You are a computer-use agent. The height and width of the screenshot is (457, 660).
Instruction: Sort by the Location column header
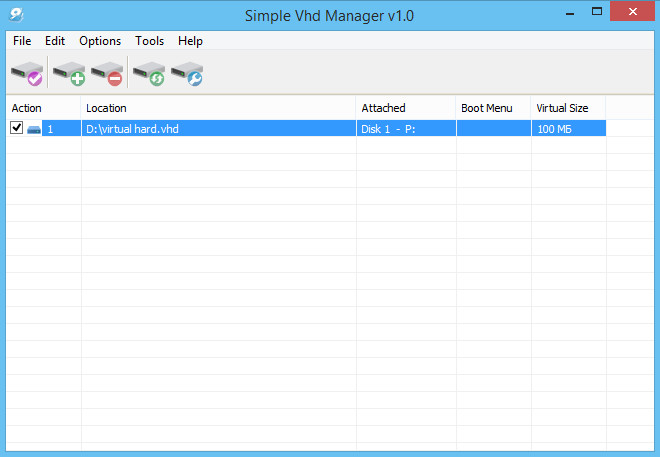coord(218,108)
